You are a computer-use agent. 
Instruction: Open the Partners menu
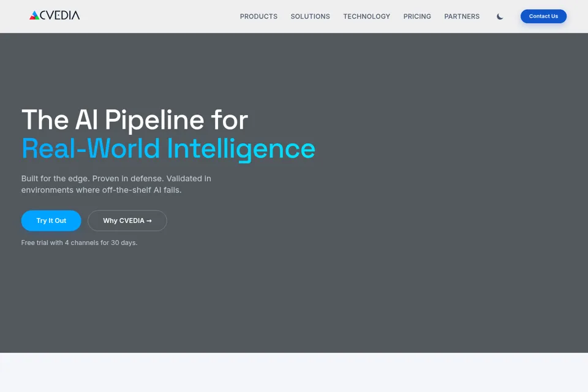pos(462,17)
